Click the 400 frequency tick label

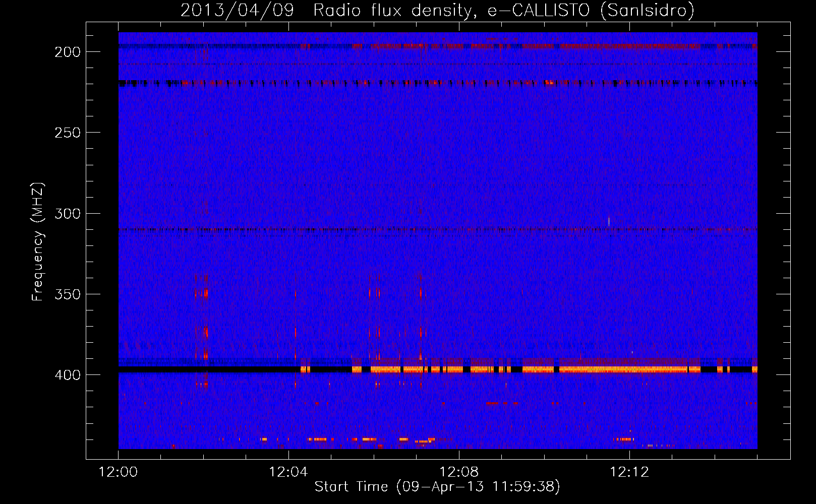coord(68,375)
